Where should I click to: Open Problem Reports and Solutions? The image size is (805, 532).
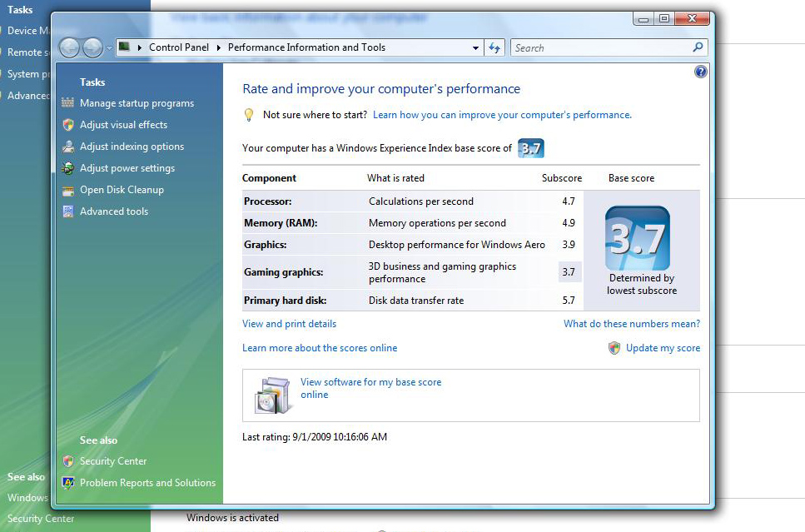[x=148, y=483]
